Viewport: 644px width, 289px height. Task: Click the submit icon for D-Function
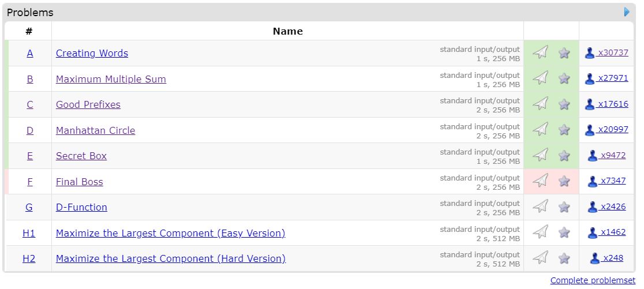(541, 207)
